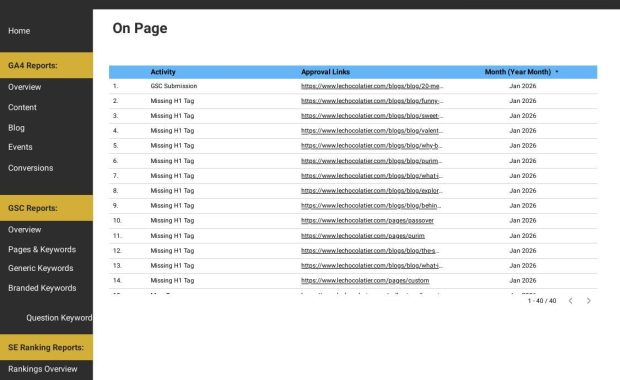Go to previous table page arrow
620x380 pixels.
[x=570, y=301]
